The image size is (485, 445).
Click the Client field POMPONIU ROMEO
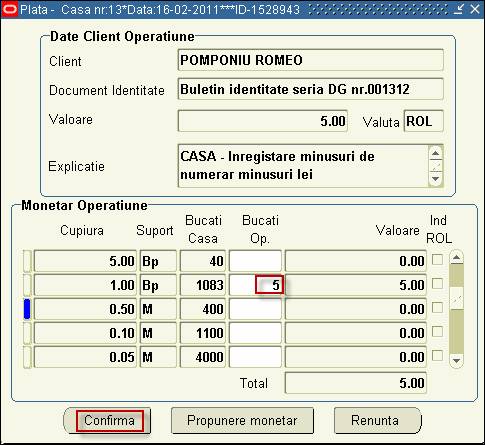click(x=311, y=60)
